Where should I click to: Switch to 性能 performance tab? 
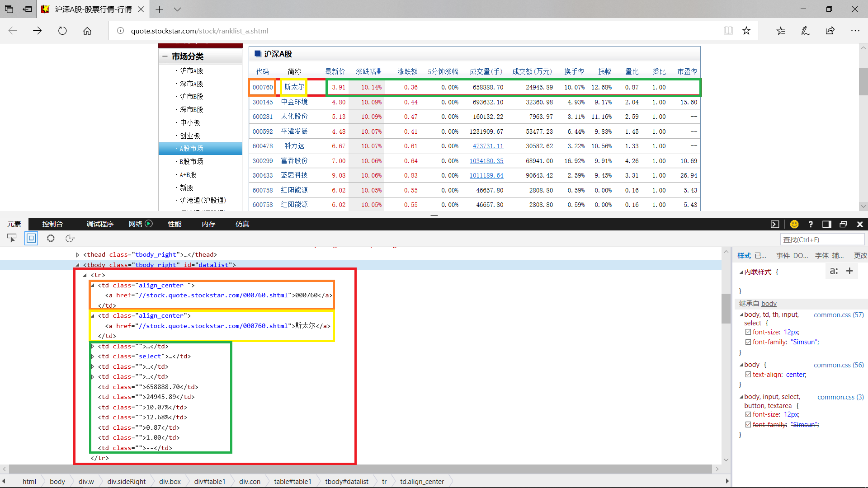175,224
